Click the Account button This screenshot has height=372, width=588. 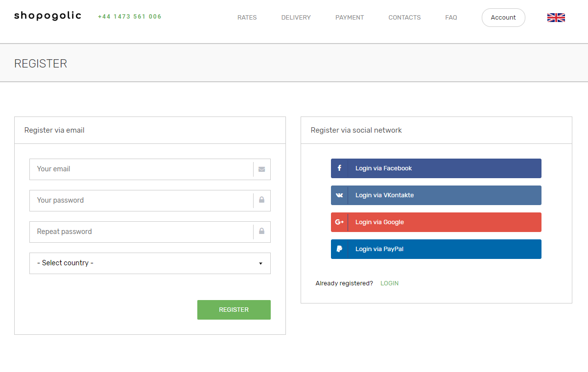(x=503, y=17)
